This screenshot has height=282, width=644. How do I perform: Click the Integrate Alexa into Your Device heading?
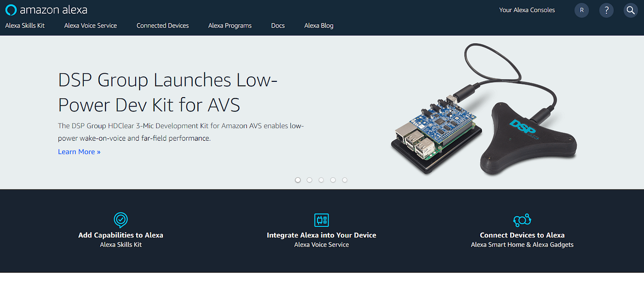[x=322, y=235]
